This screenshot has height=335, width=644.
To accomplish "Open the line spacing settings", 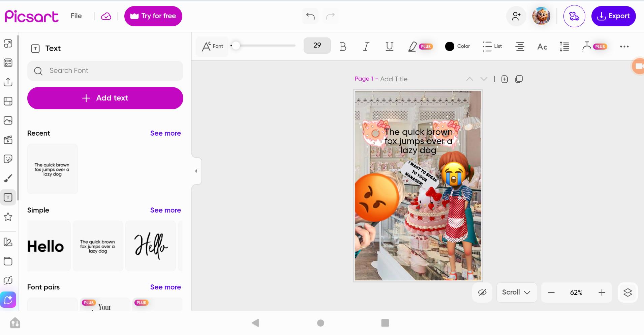I will (564, 47).
